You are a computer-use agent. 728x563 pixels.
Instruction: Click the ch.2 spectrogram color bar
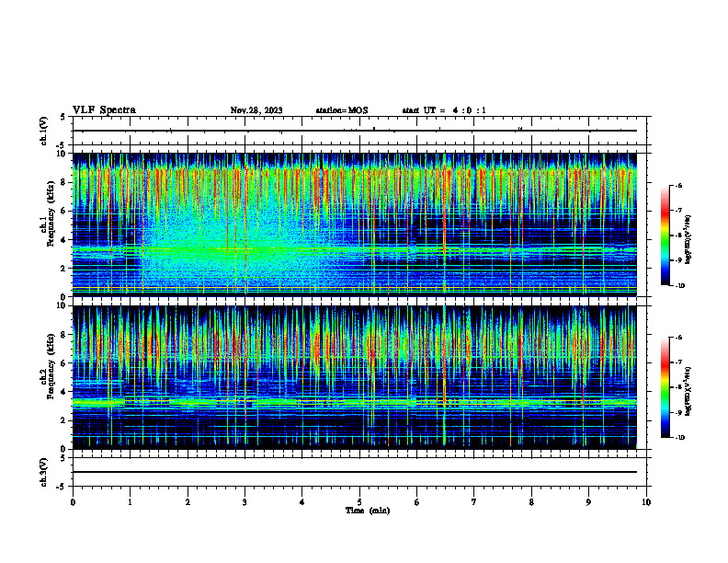pos(665,387)
